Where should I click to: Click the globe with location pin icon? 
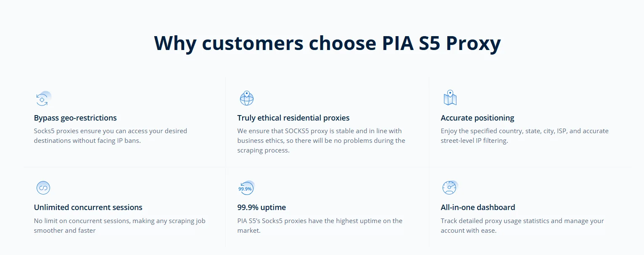[x=247, y=98]
